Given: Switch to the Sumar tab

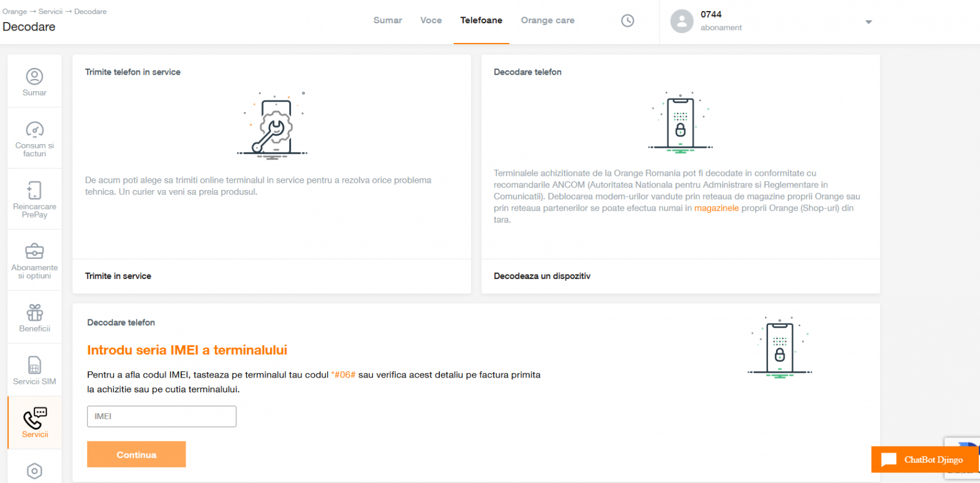Looking at the screenshot, I should 388,20.
